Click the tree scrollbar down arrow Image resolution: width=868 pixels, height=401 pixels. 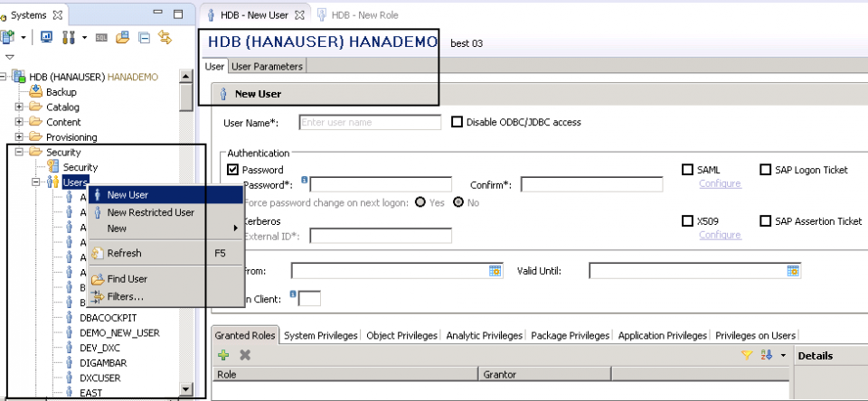coord(186,389)
